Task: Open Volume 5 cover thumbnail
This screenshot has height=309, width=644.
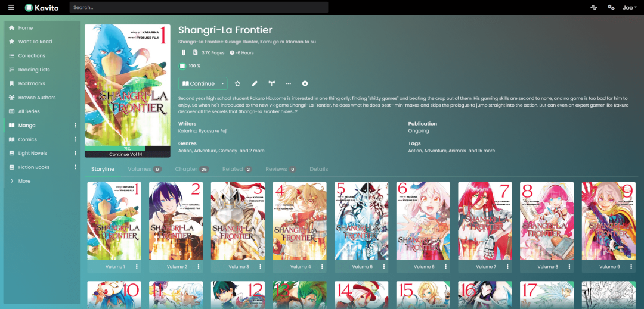Action: tap(361, 221)
